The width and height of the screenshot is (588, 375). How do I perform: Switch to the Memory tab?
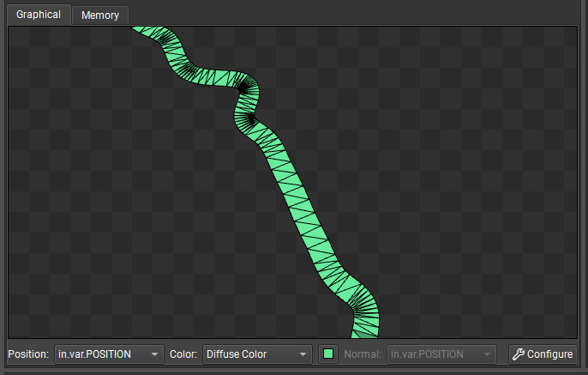tap(100, 15)
